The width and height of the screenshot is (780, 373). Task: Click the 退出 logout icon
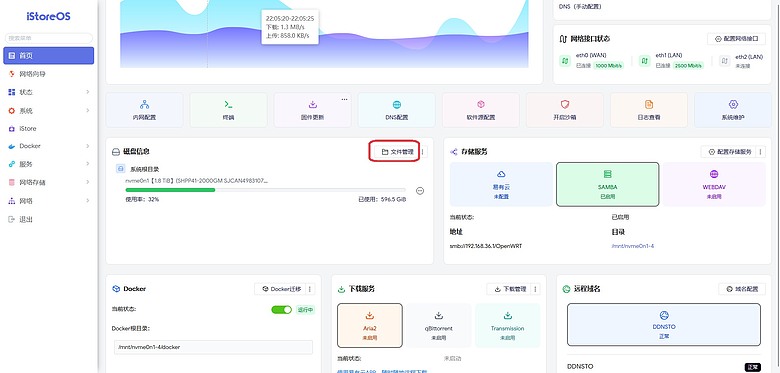(12, 219)
